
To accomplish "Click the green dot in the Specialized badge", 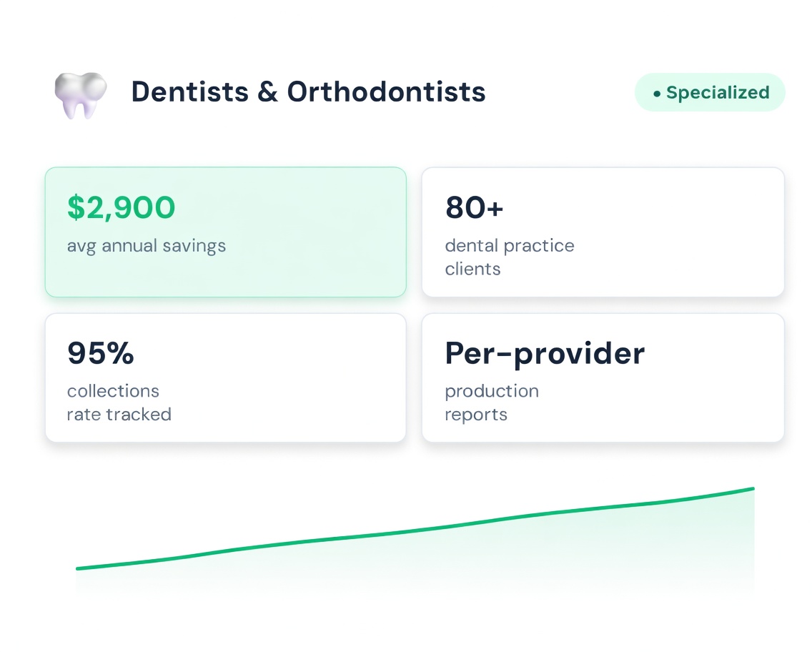I will [x=657, y=94].
